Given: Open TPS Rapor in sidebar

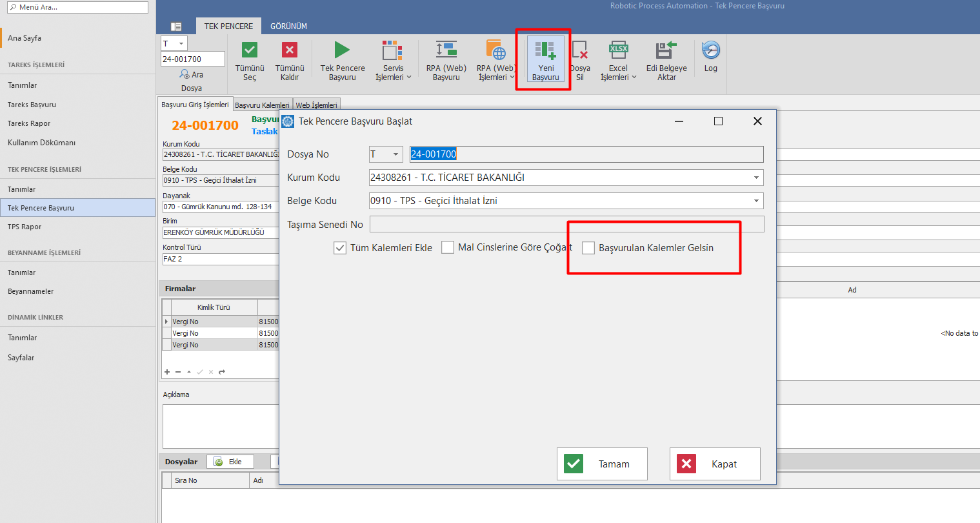Looking at the screenshot, I should click(x=25, y=227).
